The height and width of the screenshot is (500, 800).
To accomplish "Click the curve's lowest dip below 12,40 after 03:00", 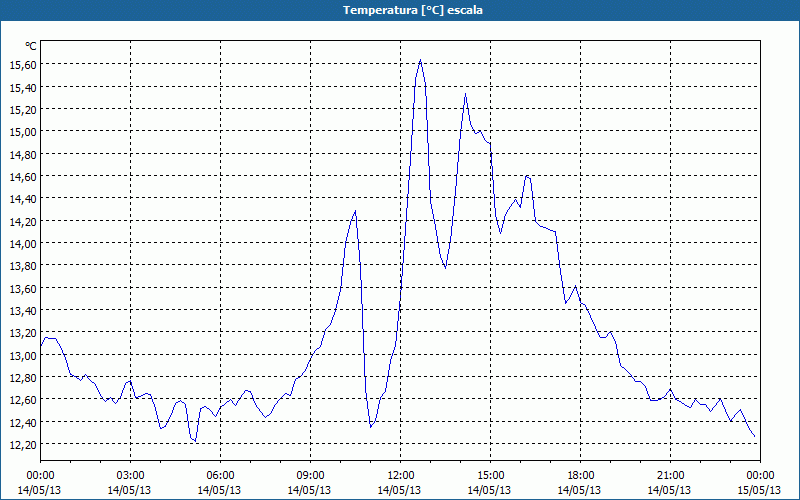I will (x=195, y=441).
